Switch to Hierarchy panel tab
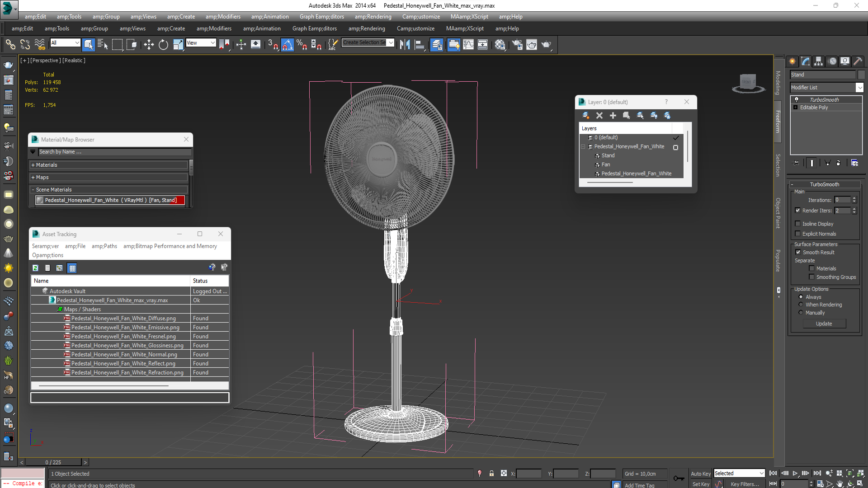868x488 pixels. 819,61
